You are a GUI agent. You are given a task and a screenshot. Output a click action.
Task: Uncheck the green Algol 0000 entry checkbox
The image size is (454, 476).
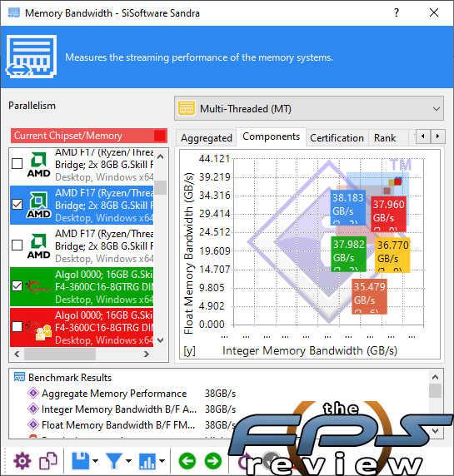[17, 286]
